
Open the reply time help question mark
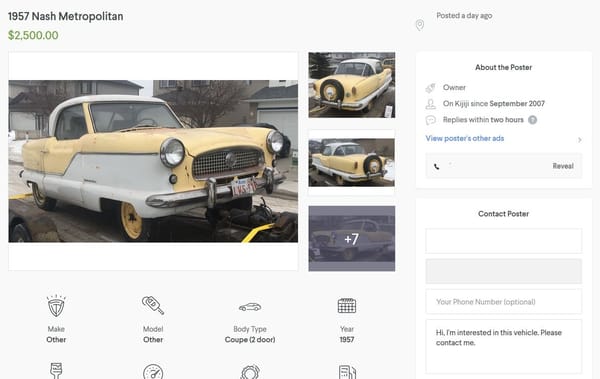(x=532, y=120)
